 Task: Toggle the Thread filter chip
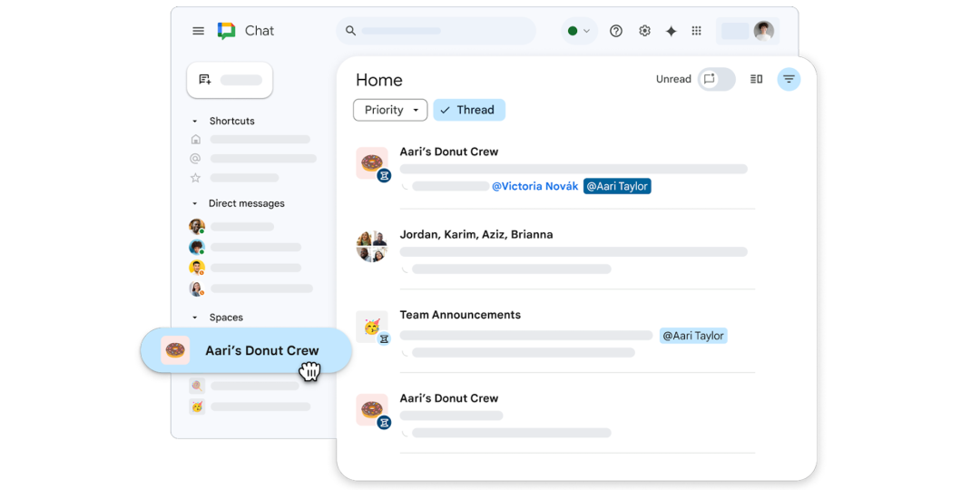tap(469, 110)
